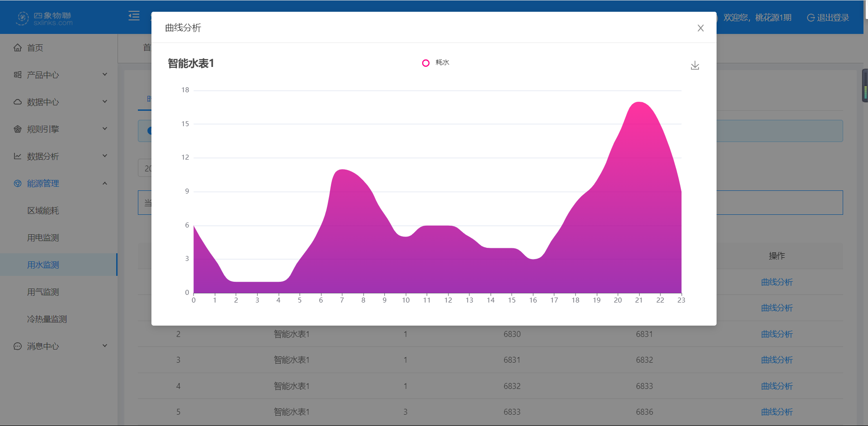Image resolution: width=868 pixels, height=426 pixels.
Task: Expand the 数据分析 chevron
Action: [x=105, y=156]
